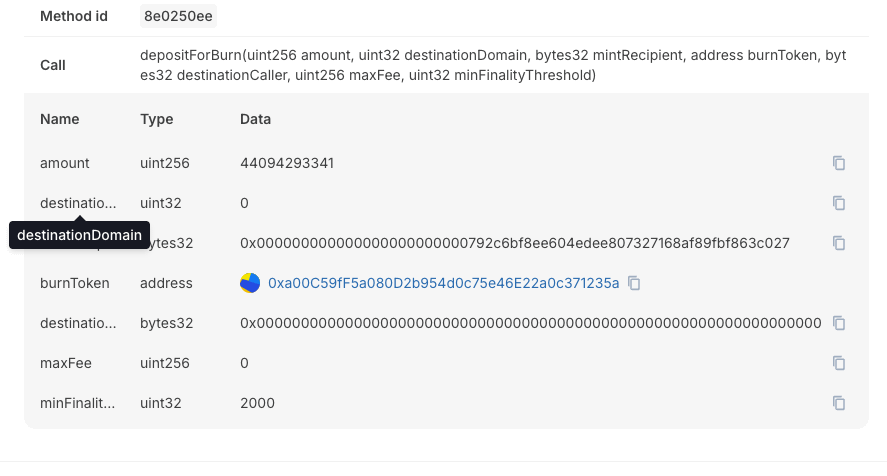Click the burnToken address identicon

[x=250, y=283]
